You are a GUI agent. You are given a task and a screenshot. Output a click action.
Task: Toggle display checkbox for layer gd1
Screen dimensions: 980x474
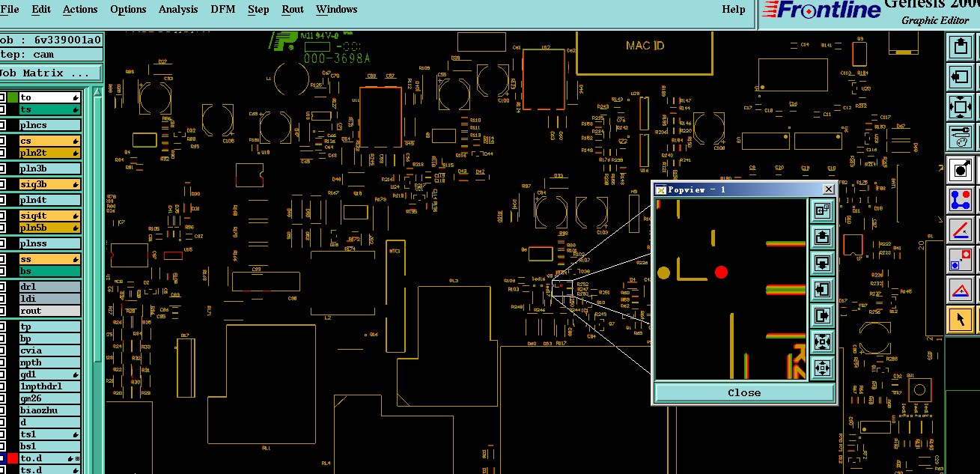(x=3, y=374)
